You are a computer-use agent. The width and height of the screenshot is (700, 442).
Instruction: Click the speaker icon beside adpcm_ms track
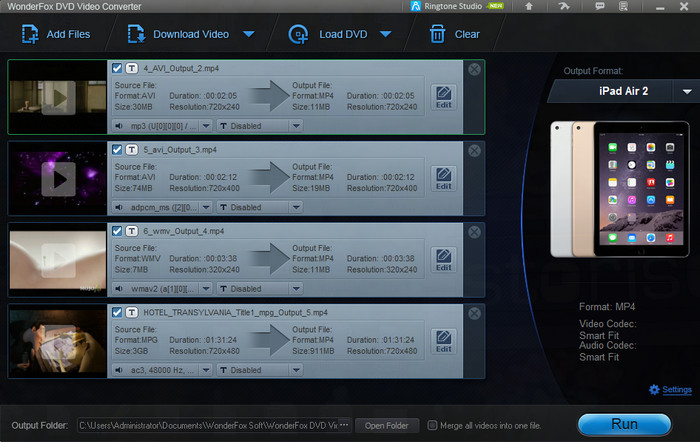[x=119, y=207]
